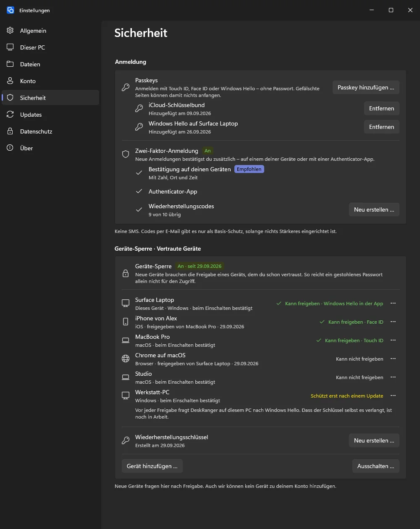Click the Datenschutz padlock icon in sidebar
420x529 pixels.
pos(10,131)
